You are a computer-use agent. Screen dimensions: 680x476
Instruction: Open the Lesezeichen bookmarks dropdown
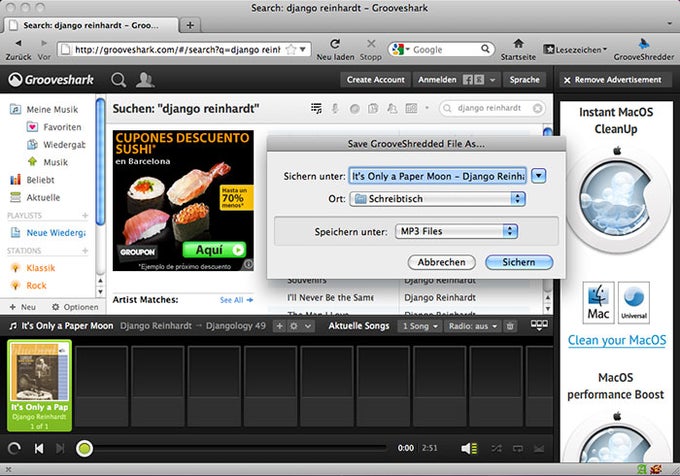coord(575,49)
